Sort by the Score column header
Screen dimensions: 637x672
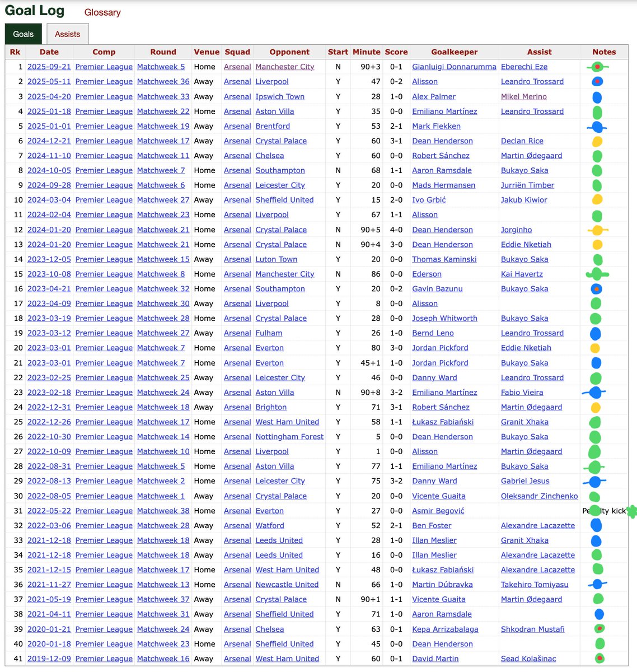(396, 52)
